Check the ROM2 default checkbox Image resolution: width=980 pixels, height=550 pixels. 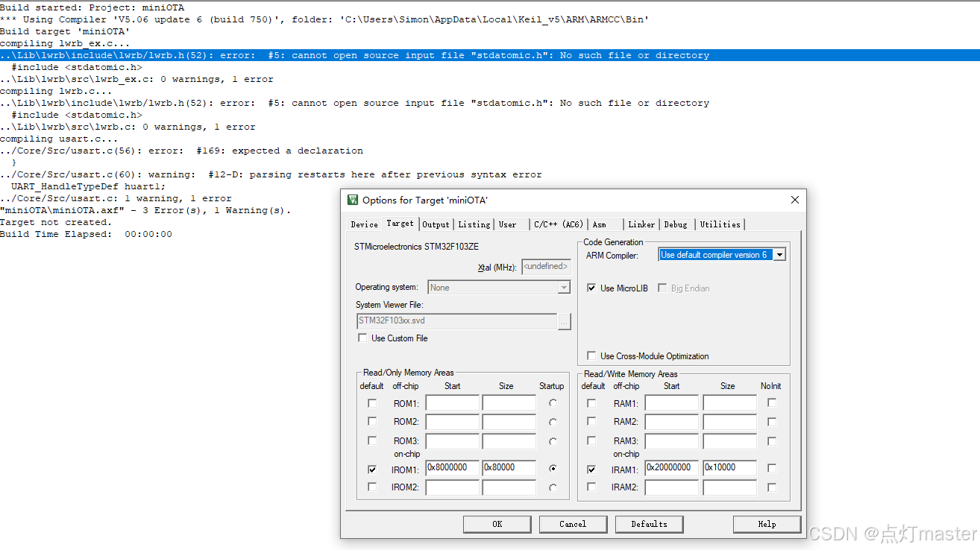pyautogui.click(x=372, y=422)
